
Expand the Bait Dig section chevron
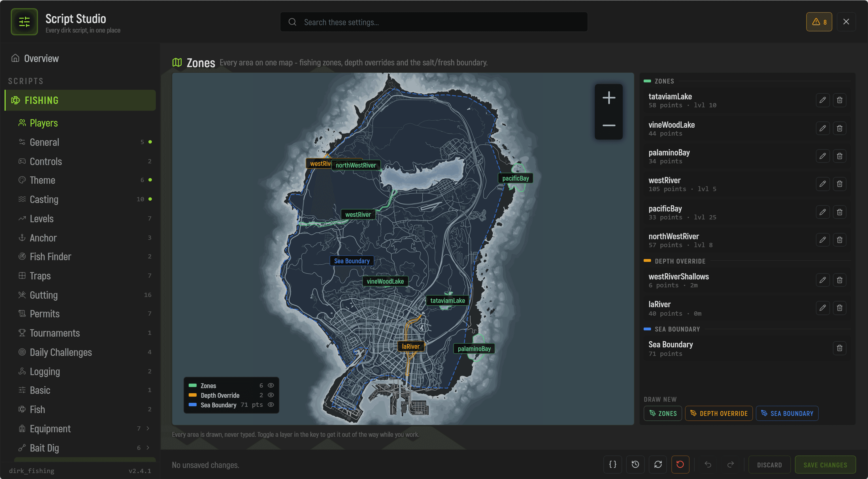[x=148, y=448]
